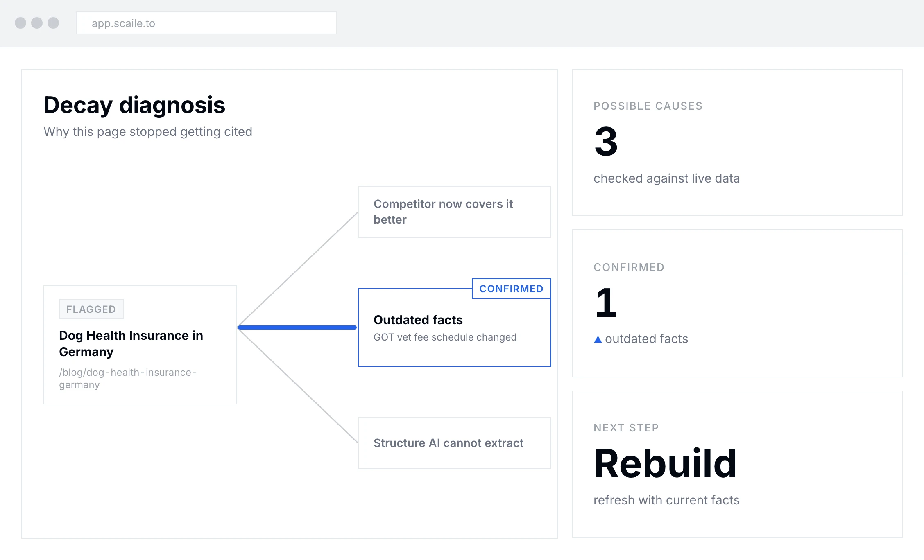This screenshot has width=924, height=560.
Task: Click the GOT vet fee schedule changed text
Action: (x=445, y=337)
